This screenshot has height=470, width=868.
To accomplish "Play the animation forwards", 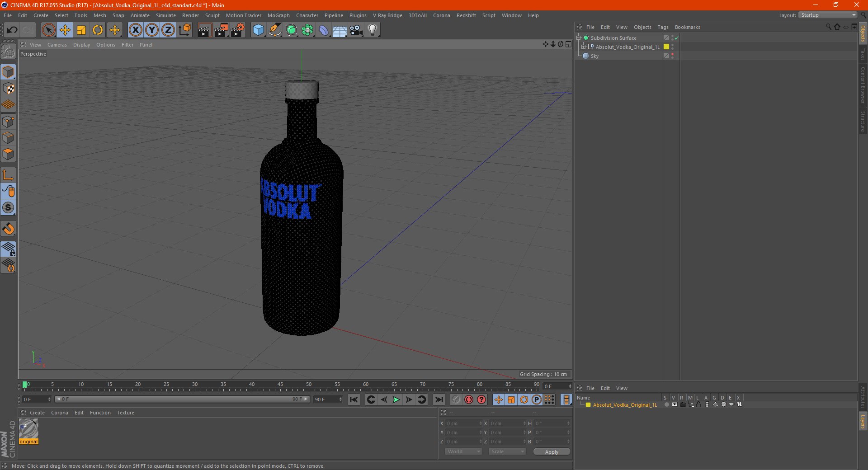I will [396, 399].
